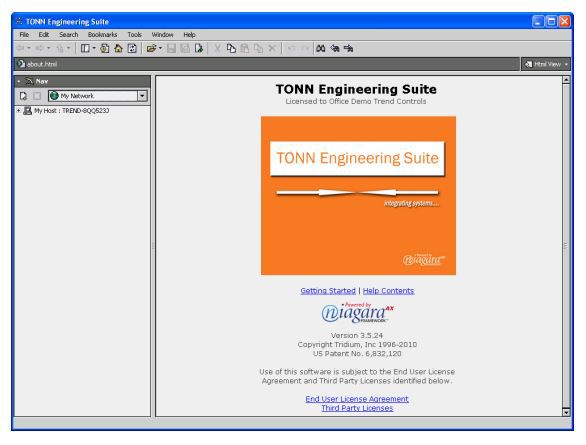
Task: Click the scroll up arrow of the page
Action: coord(566,80)
